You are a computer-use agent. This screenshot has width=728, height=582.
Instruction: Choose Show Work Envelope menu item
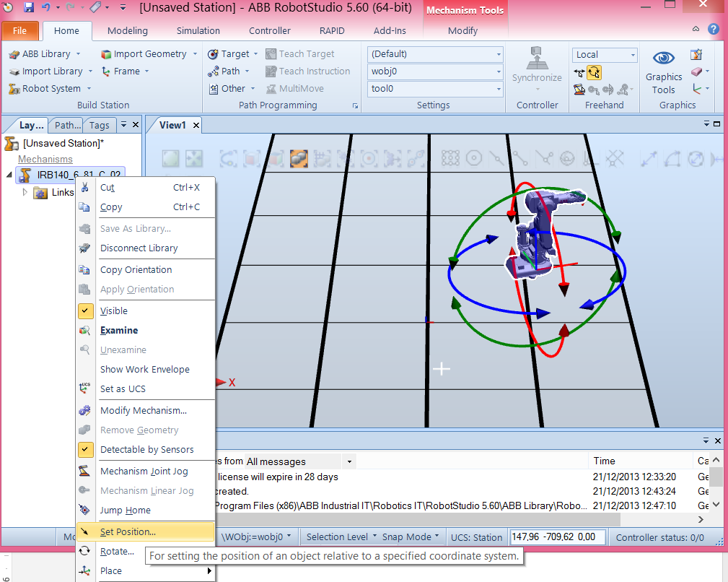coord(145,369)
